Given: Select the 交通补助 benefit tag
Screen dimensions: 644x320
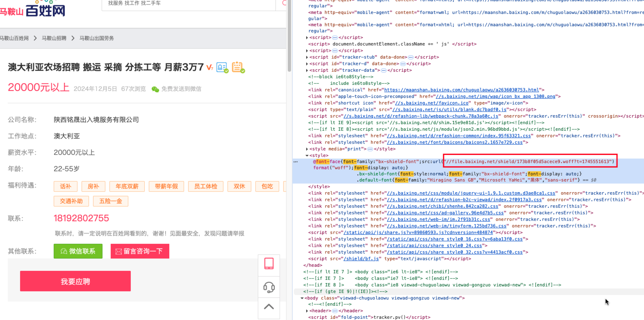Looking at the screenshot, I should tap(71, 201).
